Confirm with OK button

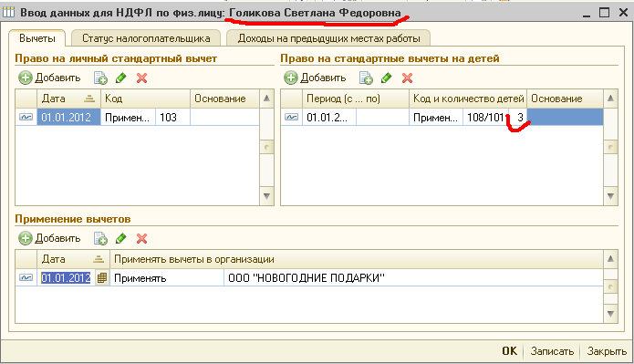point(509,351)
